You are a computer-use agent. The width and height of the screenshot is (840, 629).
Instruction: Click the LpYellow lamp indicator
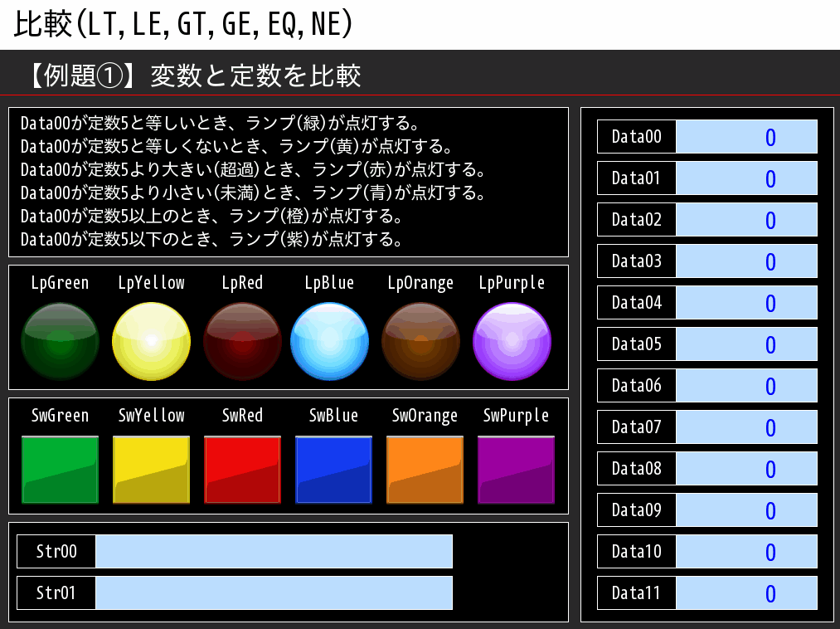pos(151,342)
